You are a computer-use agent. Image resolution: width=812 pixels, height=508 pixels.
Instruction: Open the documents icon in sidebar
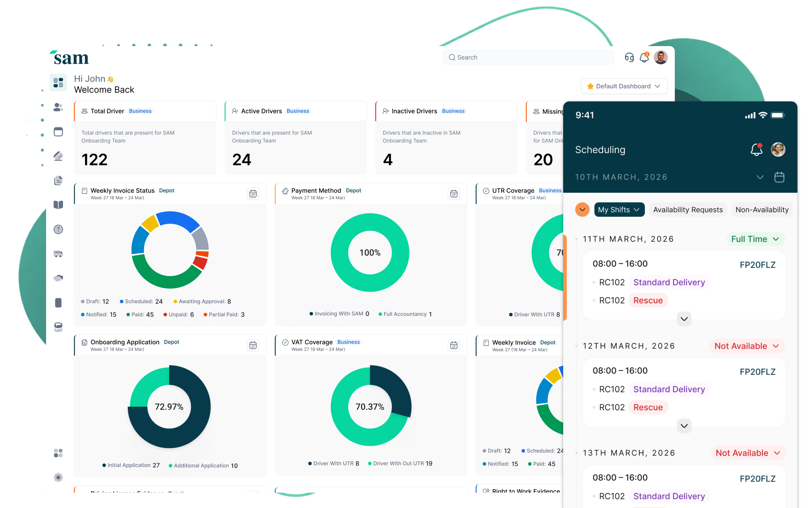point(58,181)
